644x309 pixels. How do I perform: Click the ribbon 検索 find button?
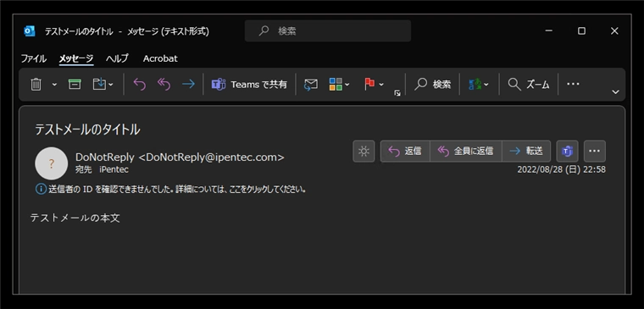pyautogui.click(x=432, y=85)
